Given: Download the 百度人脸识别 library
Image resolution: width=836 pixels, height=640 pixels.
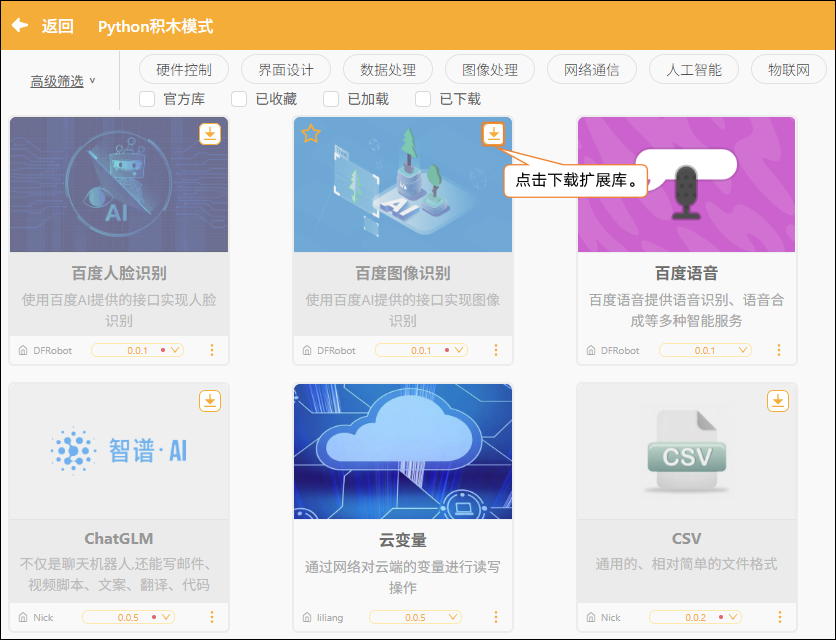Looking at the screenshot, I should pos(210,134).
